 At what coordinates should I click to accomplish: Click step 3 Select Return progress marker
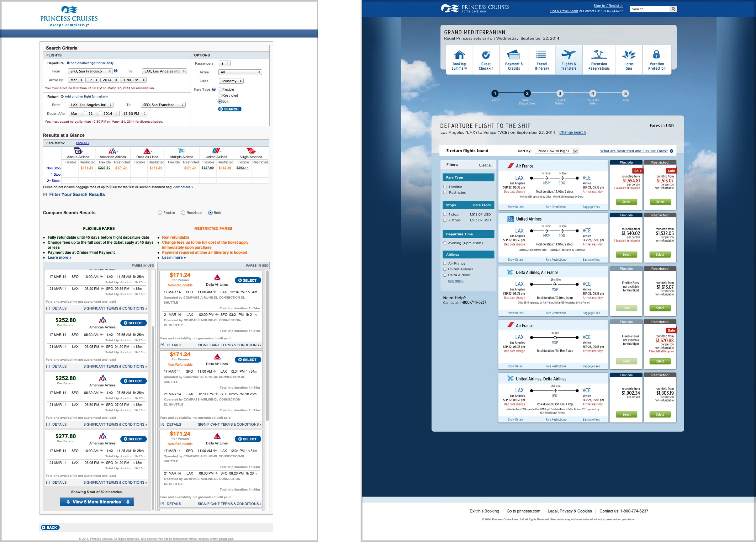tap(560, 93)
